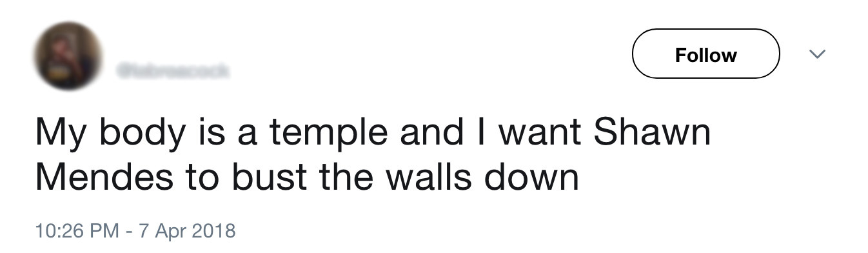Click the "My body is a temple" line
Image resolution: width=868 pixels, height=253 pixels.
[x=214, y=134]
